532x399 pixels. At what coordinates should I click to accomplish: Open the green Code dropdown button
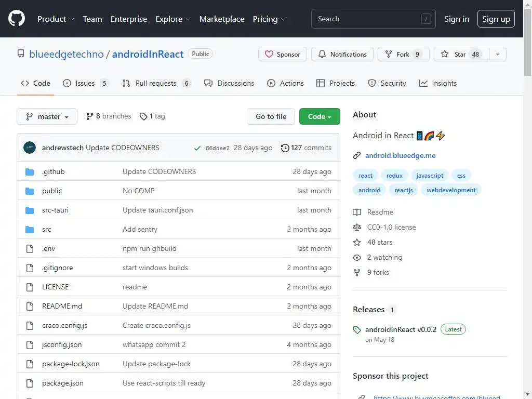(x=320, y=116)
